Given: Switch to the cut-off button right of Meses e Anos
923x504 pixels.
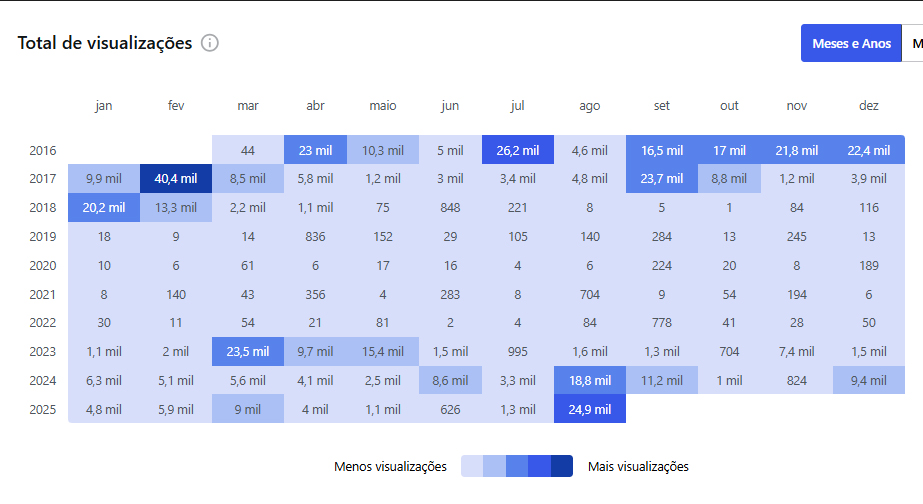Looking at the screenshot, I should [x=914, y=43].
